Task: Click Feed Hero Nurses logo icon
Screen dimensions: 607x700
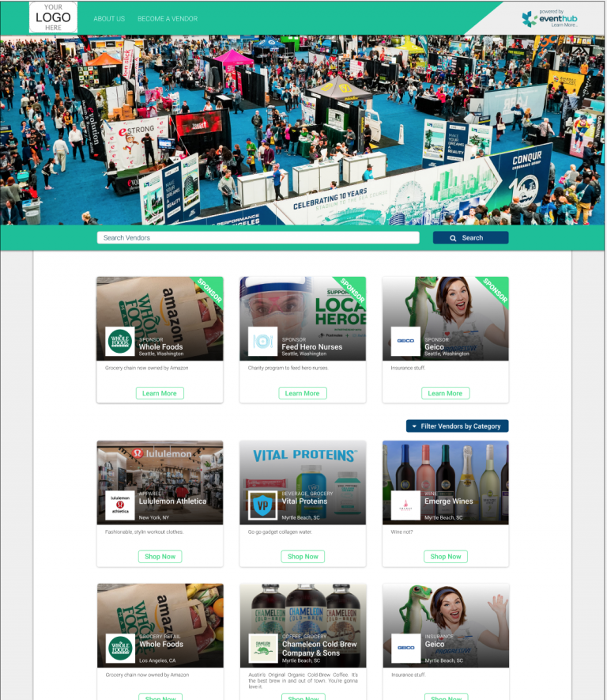Action: point(262,341)
